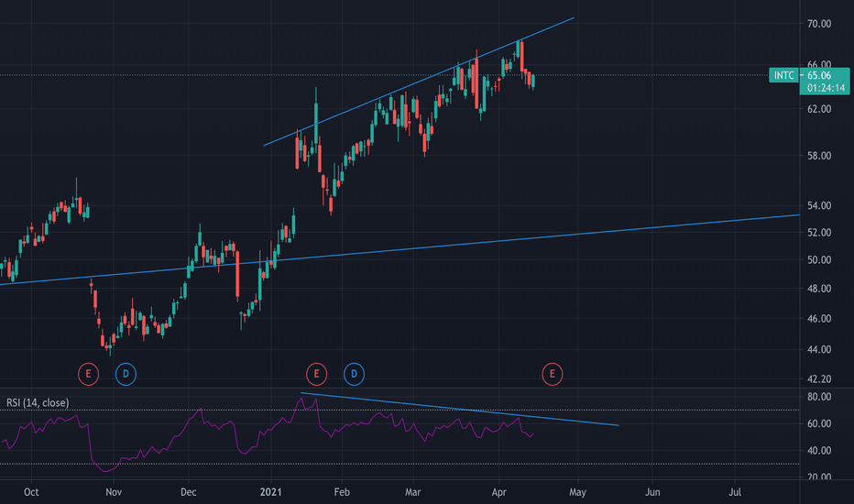The image size is (854, 504).
Task: Click the 62.00 price axis label
Action: 819,109
